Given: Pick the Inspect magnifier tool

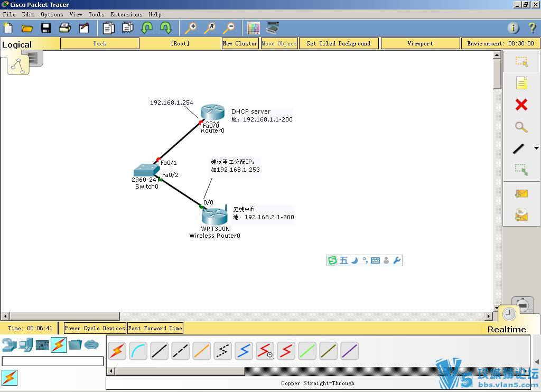Looking at the screenshot, I should tap(521, 127).
